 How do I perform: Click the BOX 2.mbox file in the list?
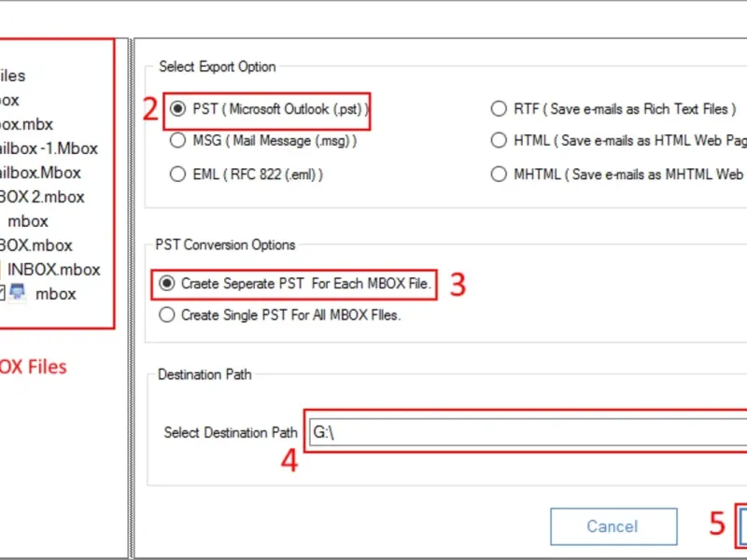[x=42, y=197]
